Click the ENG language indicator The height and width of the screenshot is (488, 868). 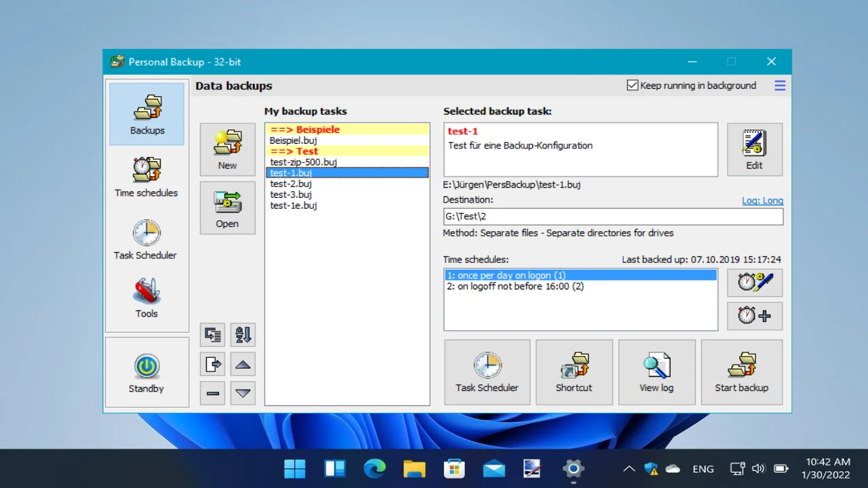coord(703,468)
